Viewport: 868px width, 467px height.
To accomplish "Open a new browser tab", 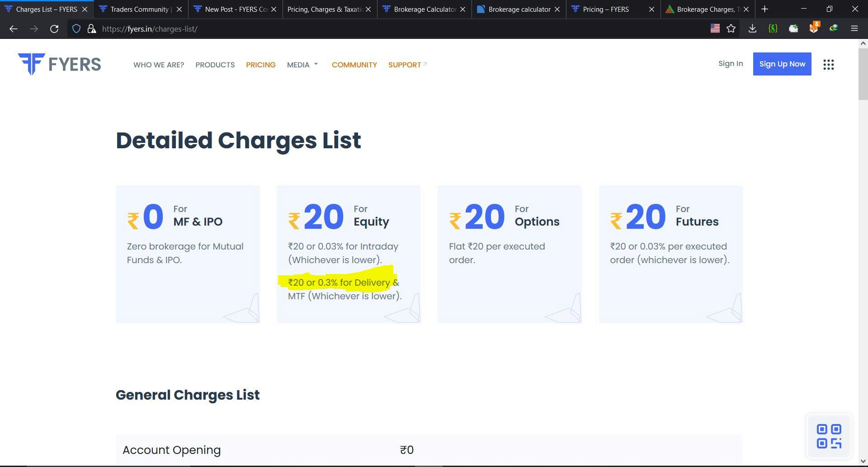I will click(x=764, y=9).
